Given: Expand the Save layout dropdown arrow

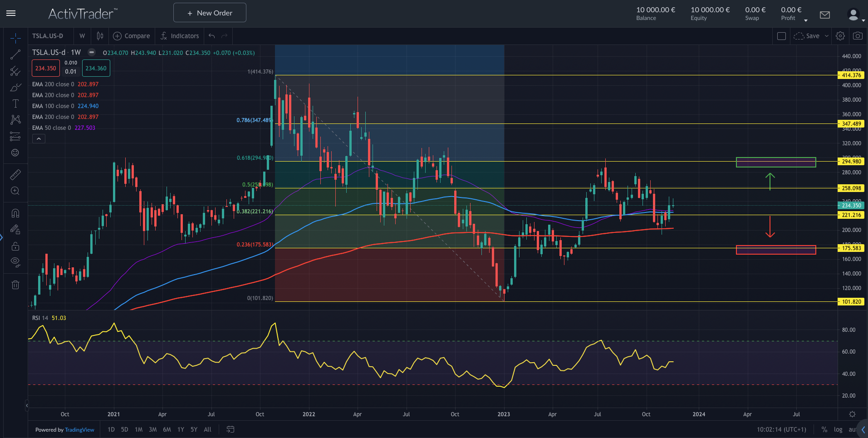Looking at the screenshot, I should coord(827,36).
